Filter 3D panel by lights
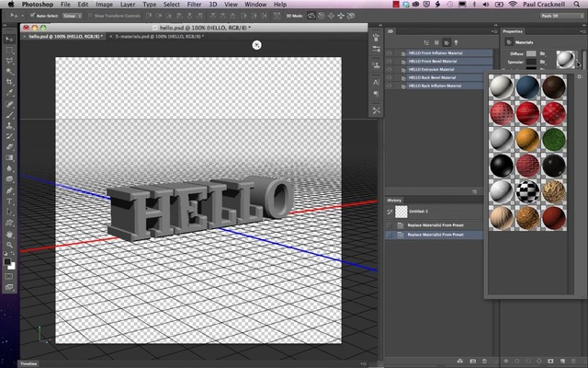Image resolution: width=588 pixels, height=368 pixels. 456,42
